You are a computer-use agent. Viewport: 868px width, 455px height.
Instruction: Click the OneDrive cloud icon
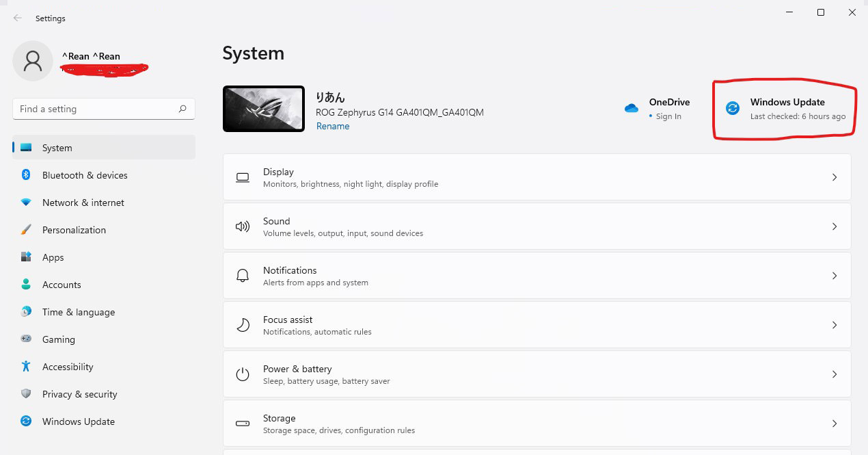coord(632,108)
